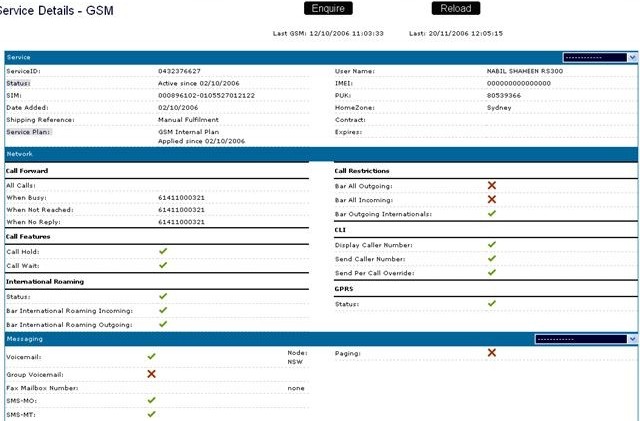640x421 pixels.
Task: Open the Messaging section dropdown
Action: pyautogui.click(x=599, y=339)
